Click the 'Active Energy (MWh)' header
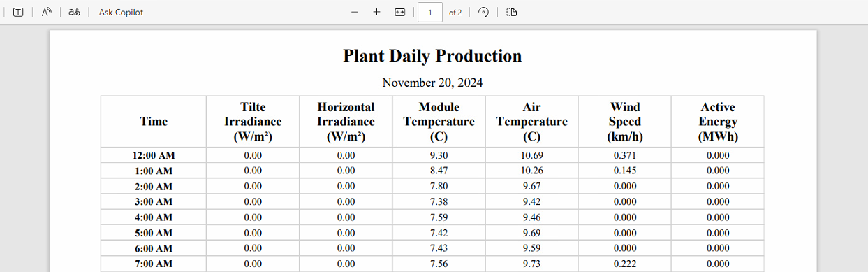 pos(718,122)
